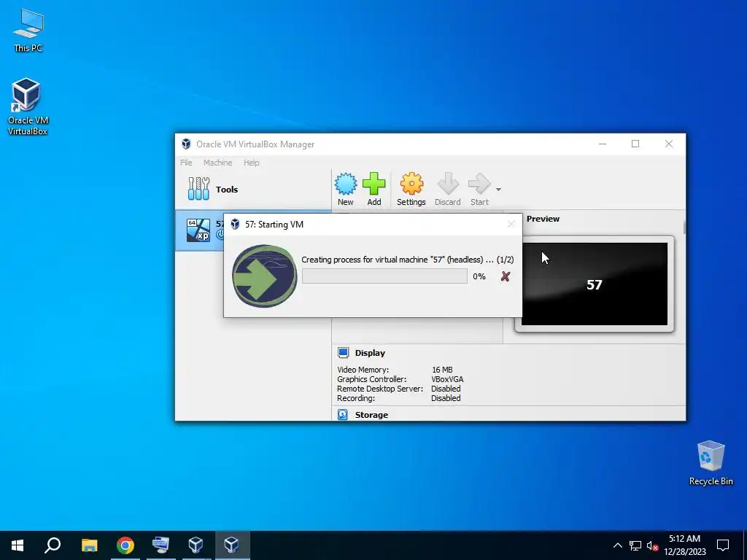Click the Preview section header

click(543, 219)
